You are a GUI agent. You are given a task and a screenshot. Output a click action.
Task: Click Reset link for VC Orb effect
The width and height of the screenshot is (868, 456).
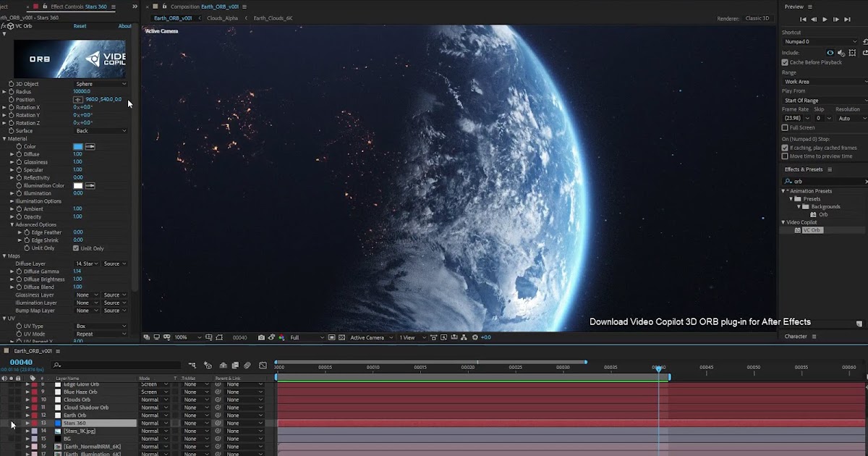tap(80, 26)
